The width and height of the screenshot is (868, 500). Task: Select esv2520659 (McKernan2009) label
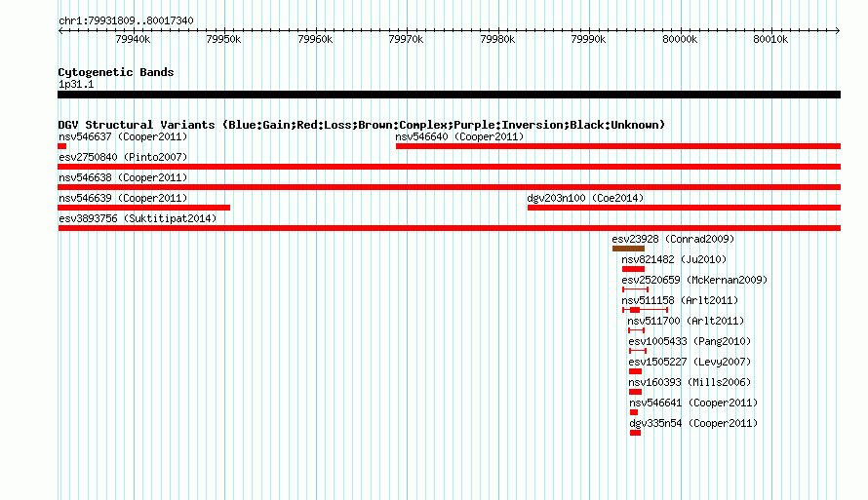point(694,280)
